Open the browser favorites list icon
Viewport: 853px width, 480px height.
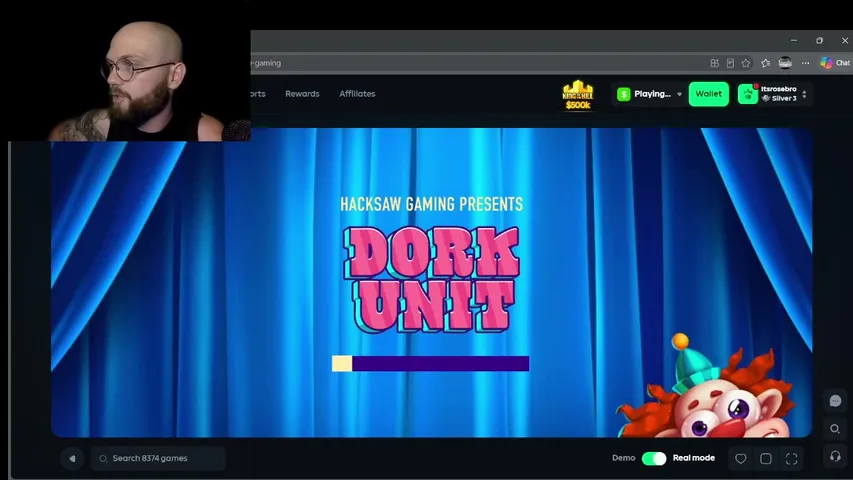point(765,63)
